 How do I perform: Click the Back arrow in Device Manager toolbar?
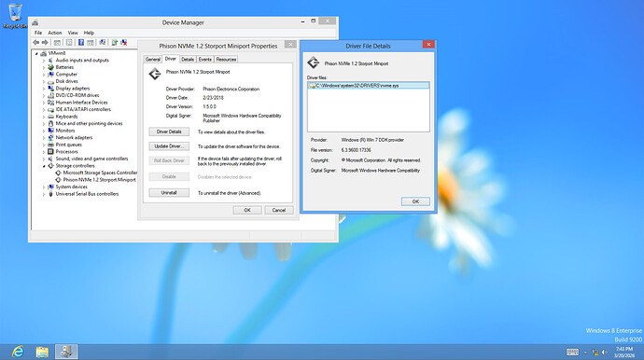[x=35, y=42]
